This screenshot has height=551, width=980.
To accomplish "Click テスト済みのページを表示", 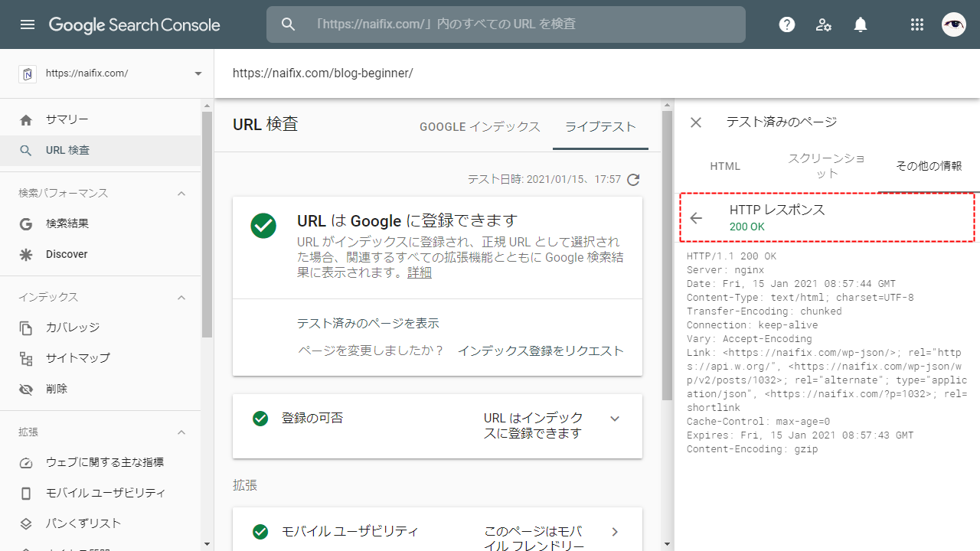I will click(368, 324).
